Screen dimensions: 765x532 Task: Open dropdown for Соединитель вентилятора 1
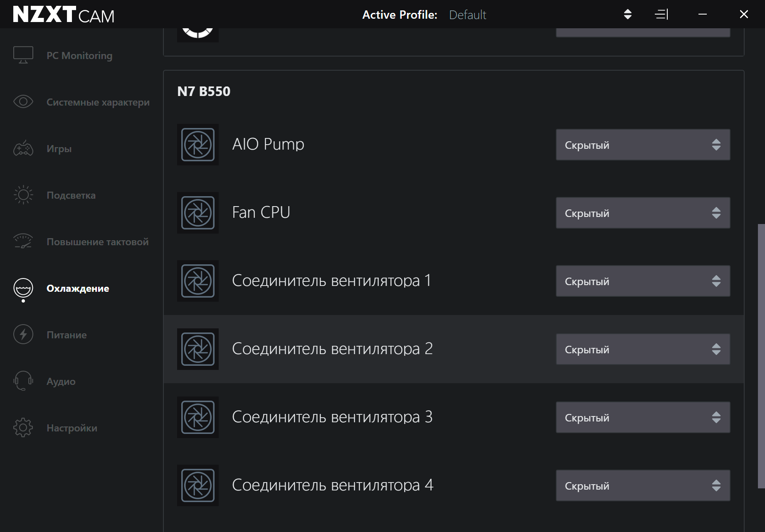(x=643, y=281)
